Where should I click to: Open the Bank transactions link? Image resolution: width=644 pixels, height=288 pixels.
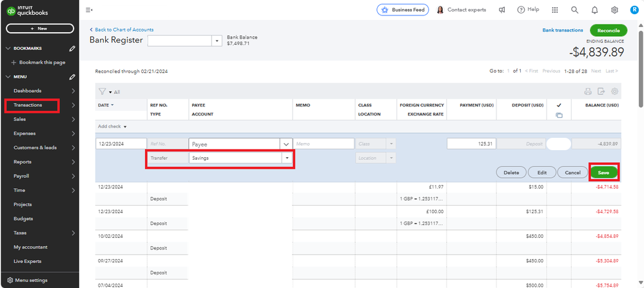562,30
